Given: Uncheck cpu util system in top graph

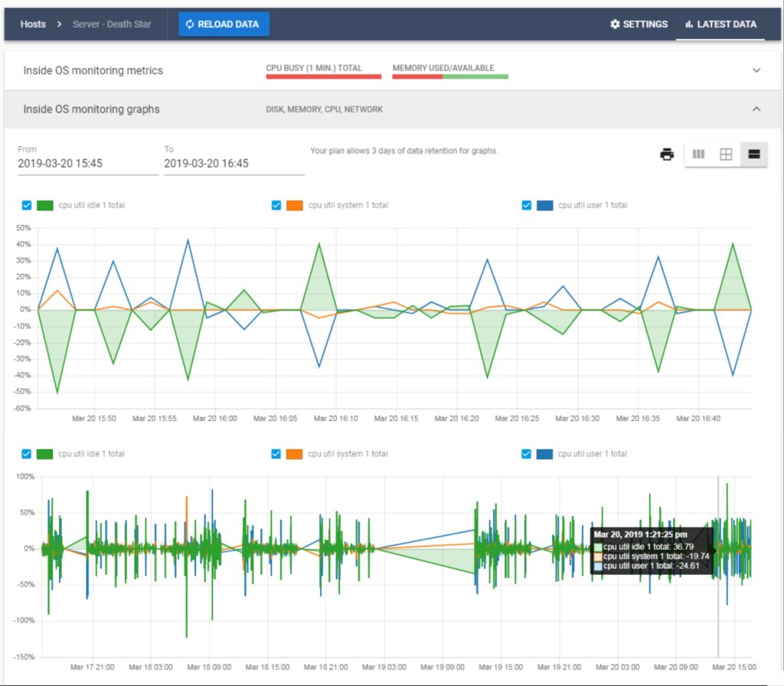Looking at the screenshot, I should [276, 205].
